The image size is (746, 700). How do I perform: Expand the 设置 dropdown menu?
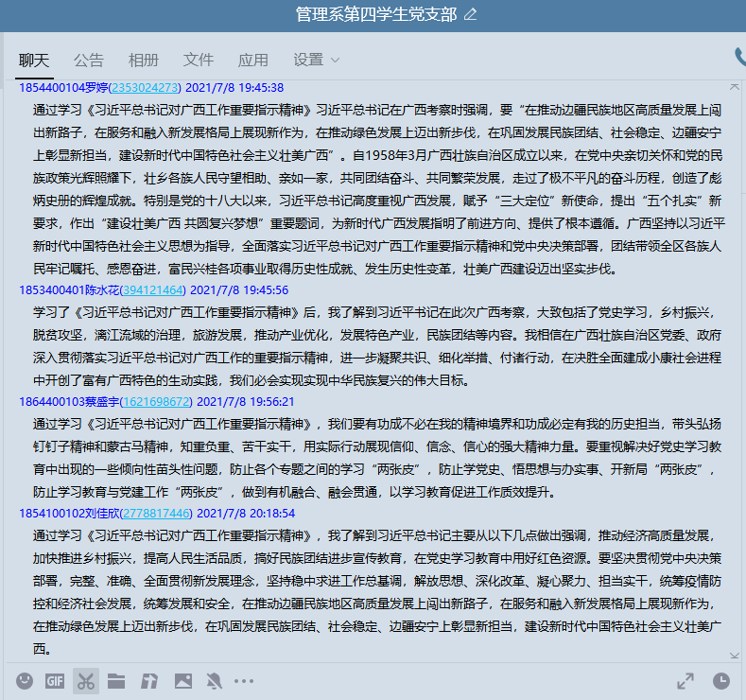click(316, 60)
